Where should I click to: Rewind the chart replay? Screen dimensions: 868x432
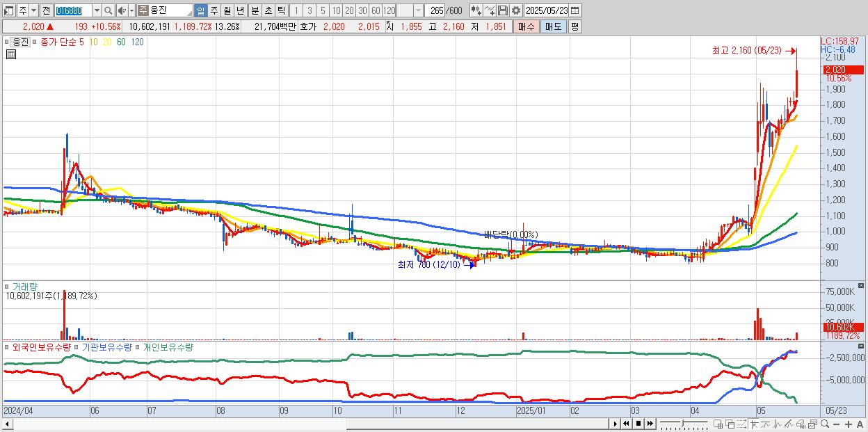(626, 424)
